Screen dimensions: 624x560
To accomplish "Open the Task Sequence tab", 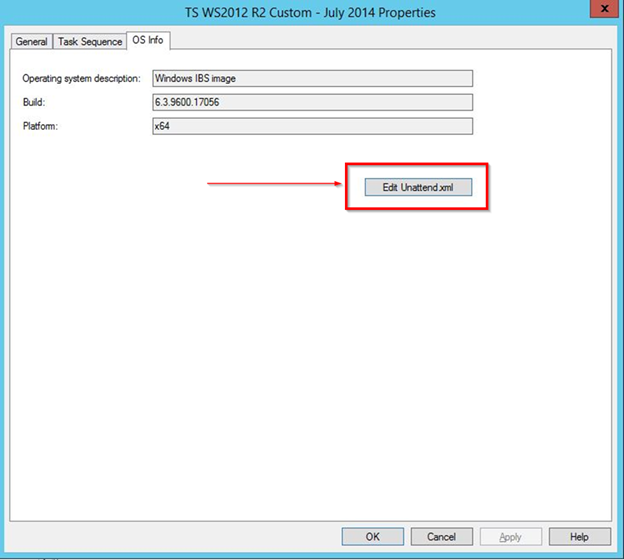I will click(x=90, y=41).
